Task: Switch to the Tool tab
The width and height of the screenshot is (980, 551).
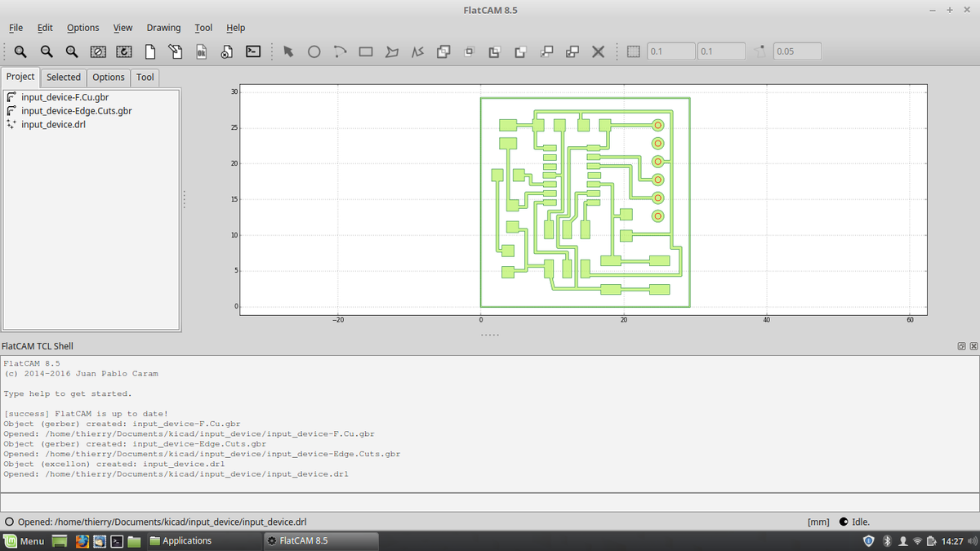Action: tap(145, 78)
